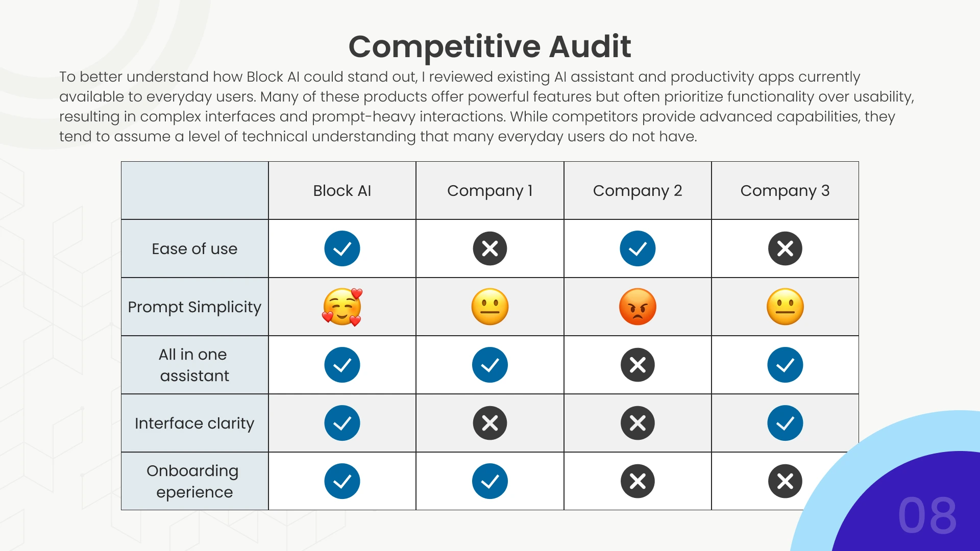
Task: Click Company 3's Onboarding experience X icon
Action: coord(785,481)
